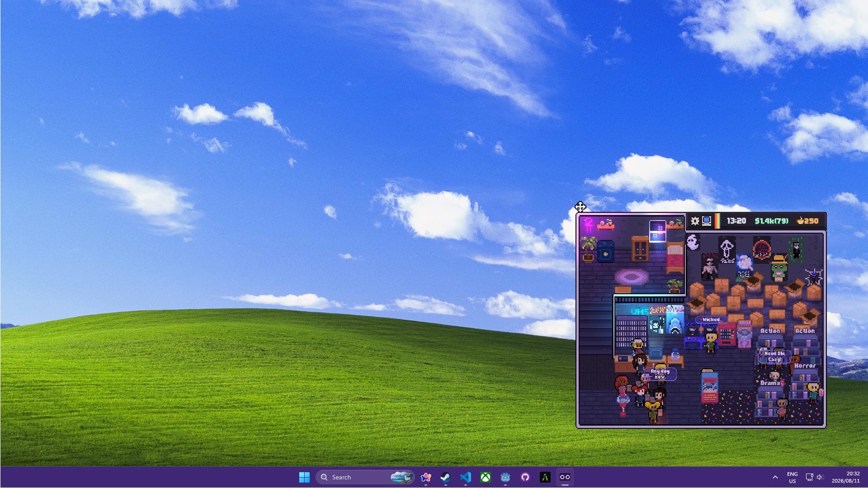This screenshot has height=488, width=868.
Task: Click the frog with yellow hat poster
Action: click(779, 268)
